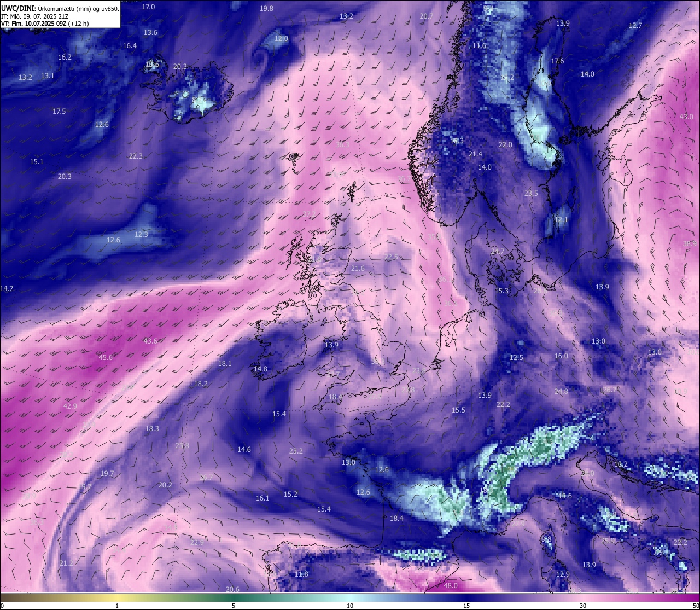Click the UWC/DINI Úrkomumætti map title

(x=60, y=9)
